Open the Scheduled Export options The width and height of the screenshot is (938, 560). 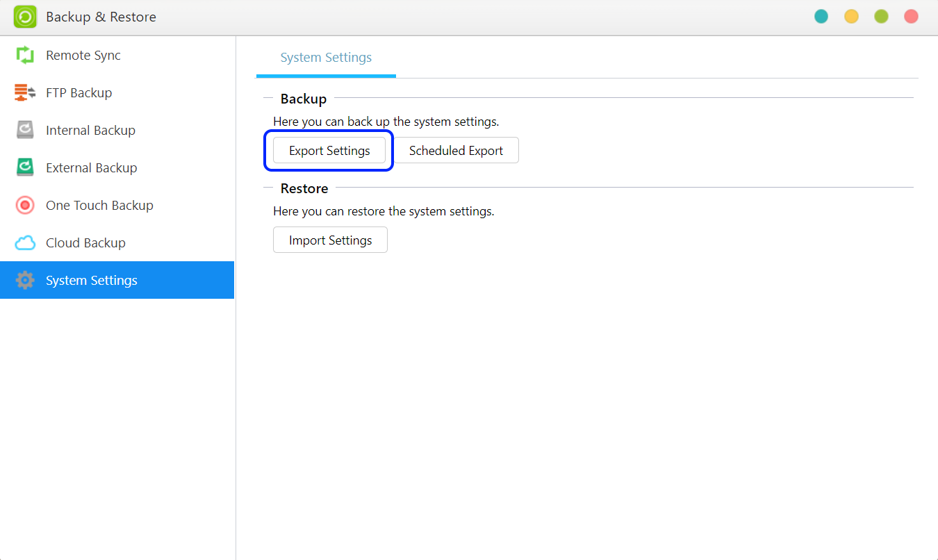click(456, 151)
